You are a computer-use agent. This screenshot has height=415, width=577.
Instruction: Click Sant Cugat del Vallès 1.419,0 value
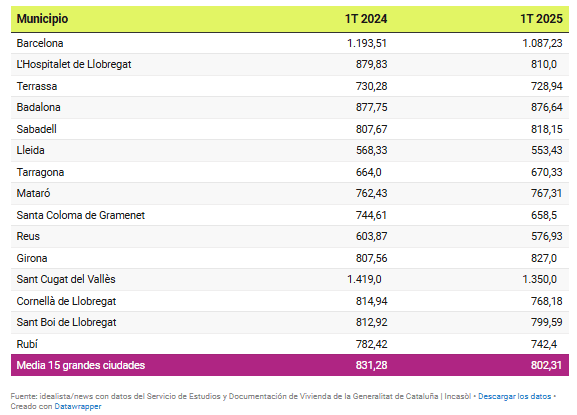tap(364, 280)
